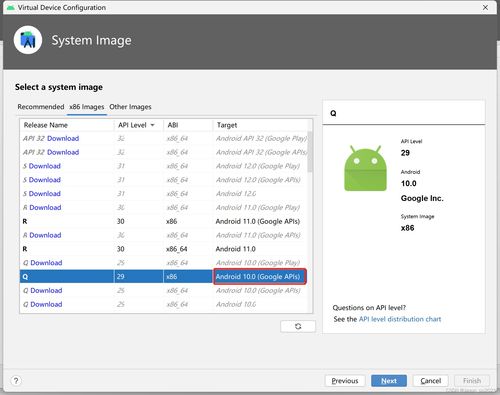The image size is (500, 395).
Task: Click the Android Studio logo icon
Action: click(28, 40)
